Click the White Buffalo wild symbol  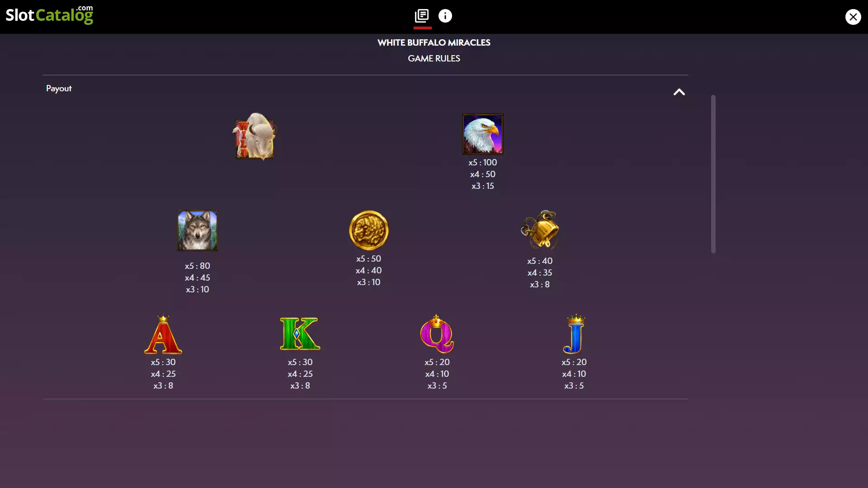(x=255, y=136)
